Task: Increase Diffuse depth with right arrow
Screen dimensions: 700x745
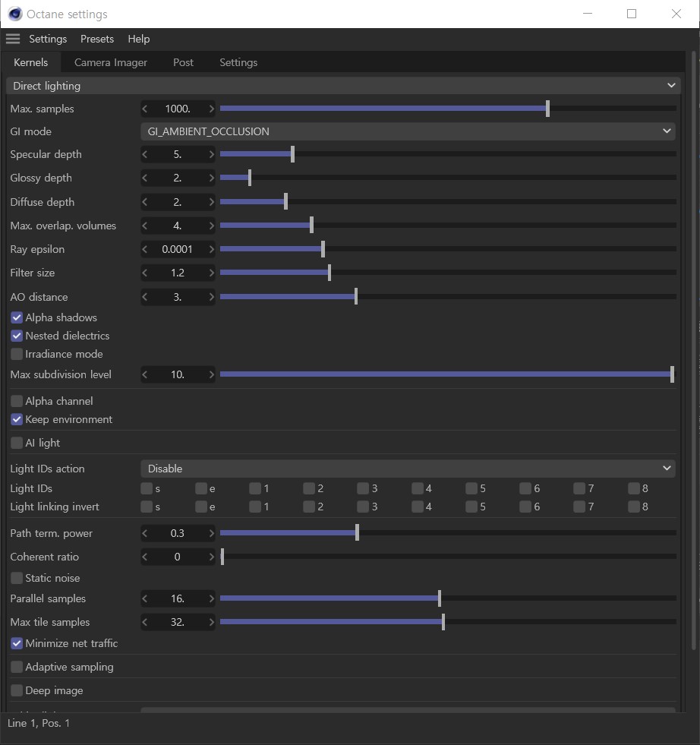Action: click(211, 202)
